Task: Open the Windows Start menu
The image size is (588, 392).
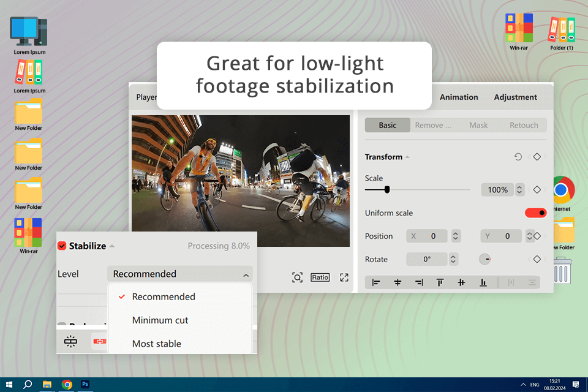Action: 9,385
